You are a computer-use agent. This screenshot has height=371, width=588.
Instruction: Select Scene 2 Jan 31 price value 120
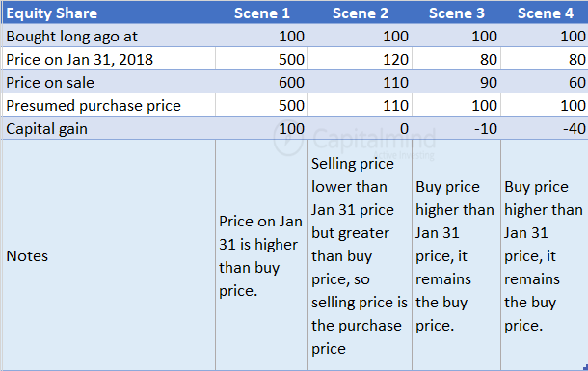(360, 59)
